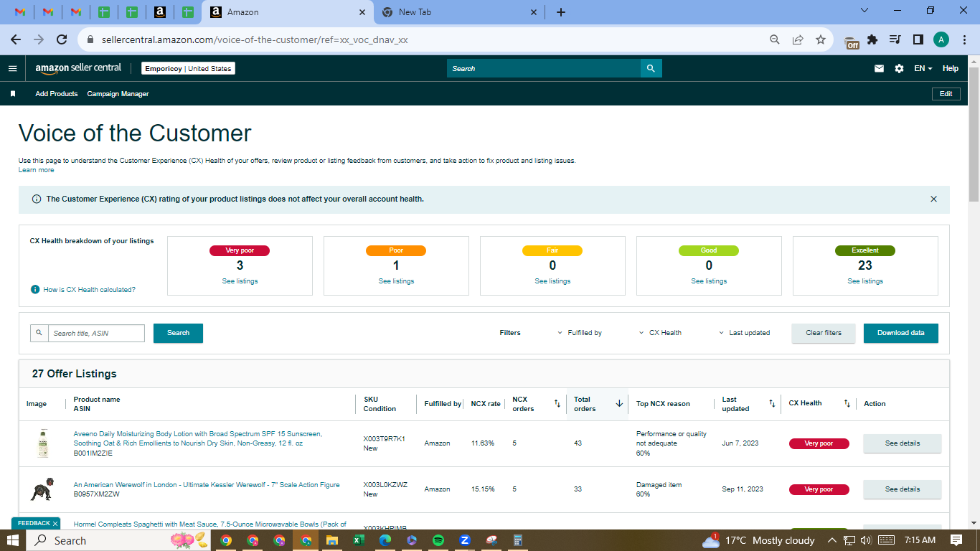
Task: Open How is CX Health calculated link
Action: (89, 290)
